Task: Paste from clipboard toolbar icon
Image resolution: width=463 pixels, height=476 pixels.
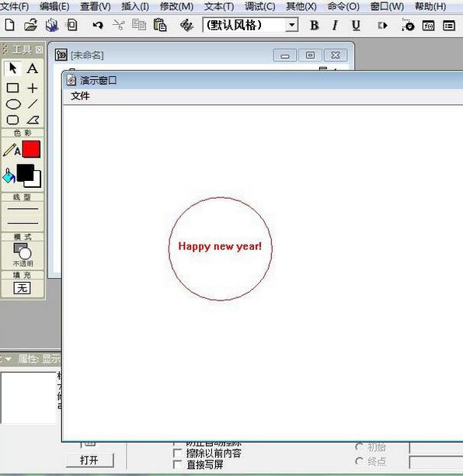Action: pos(160,25)
